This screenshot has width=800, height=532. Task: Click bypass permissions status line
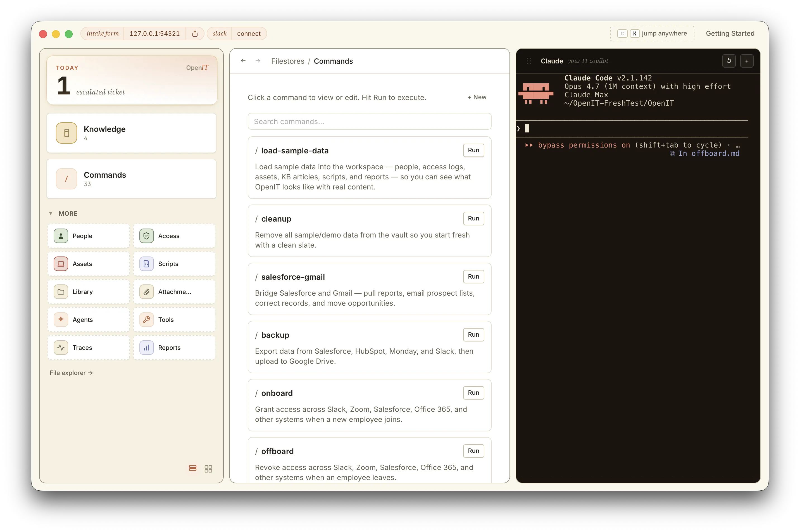[x=632, y=145]
